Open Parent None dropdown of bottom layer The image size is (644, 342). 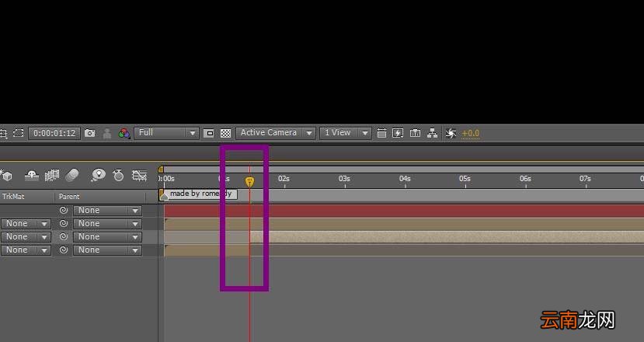(x=108, y=250)
